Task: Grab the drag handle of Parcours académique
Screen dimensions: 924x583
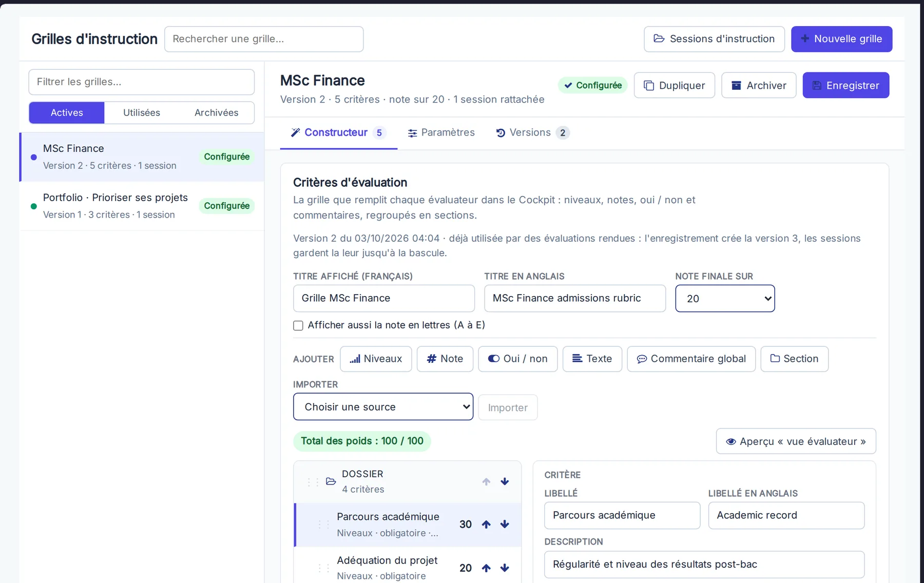Action: point(323,524)
